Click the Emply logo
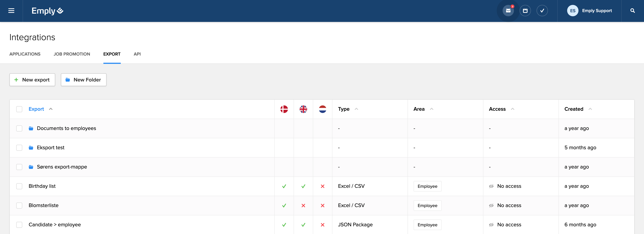644x234 pixels. [47, 11]
